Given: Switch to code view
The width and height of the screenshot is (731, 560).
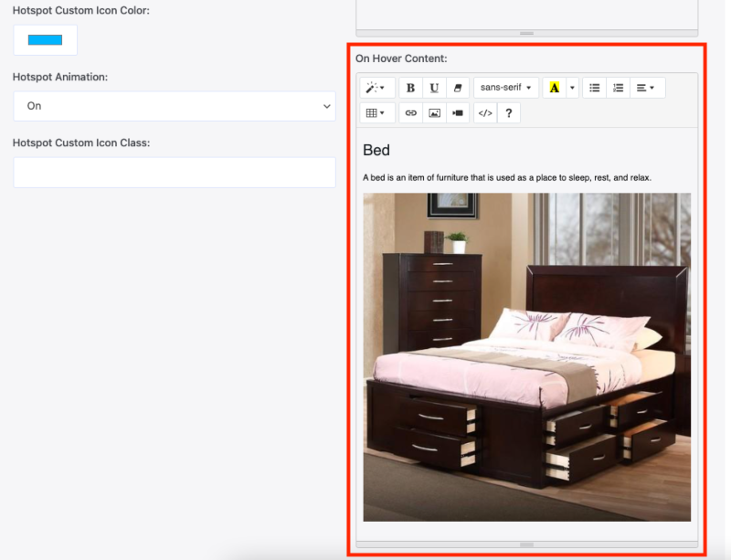Looking at the screenshot, I should (x=485, y=113).
